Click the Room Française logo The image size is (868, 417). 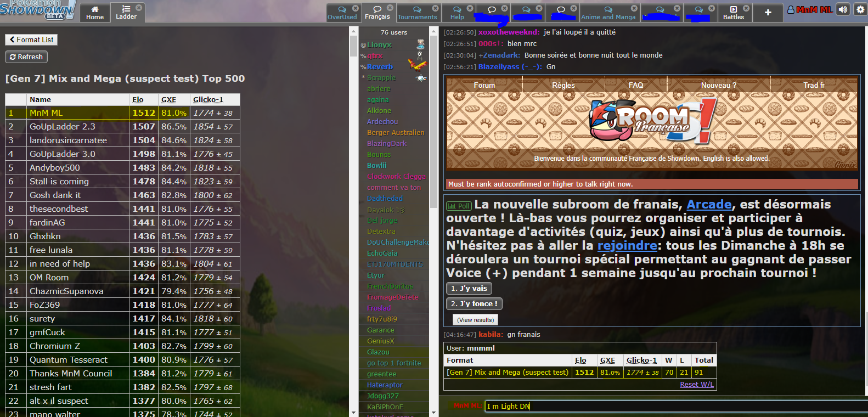(652, 121)
